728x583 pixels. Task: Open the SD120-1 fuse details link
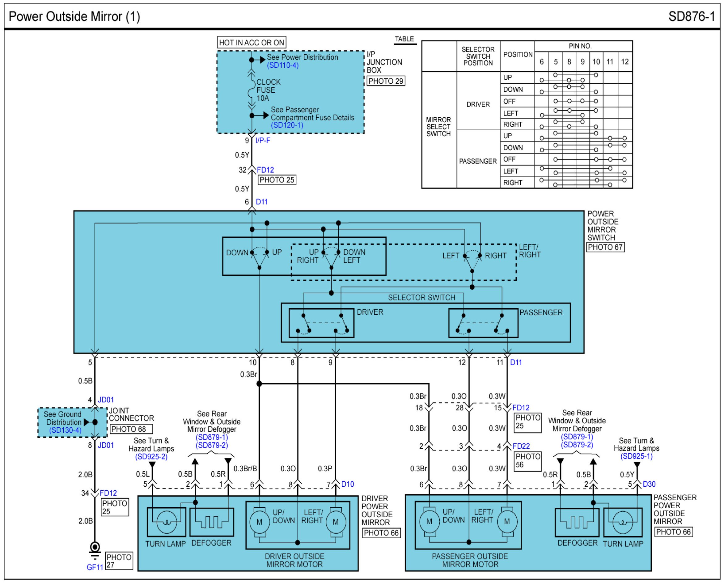coord(287,125)
